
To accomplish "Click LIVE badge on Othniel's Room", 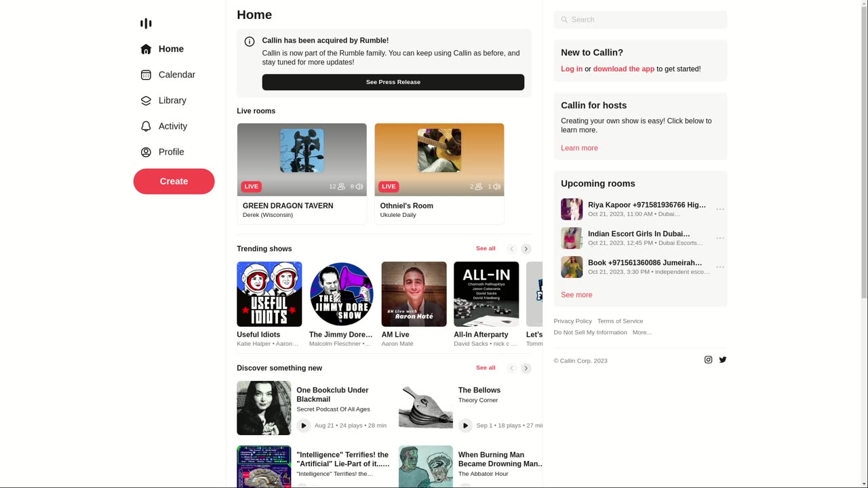I will coord(389,186).
